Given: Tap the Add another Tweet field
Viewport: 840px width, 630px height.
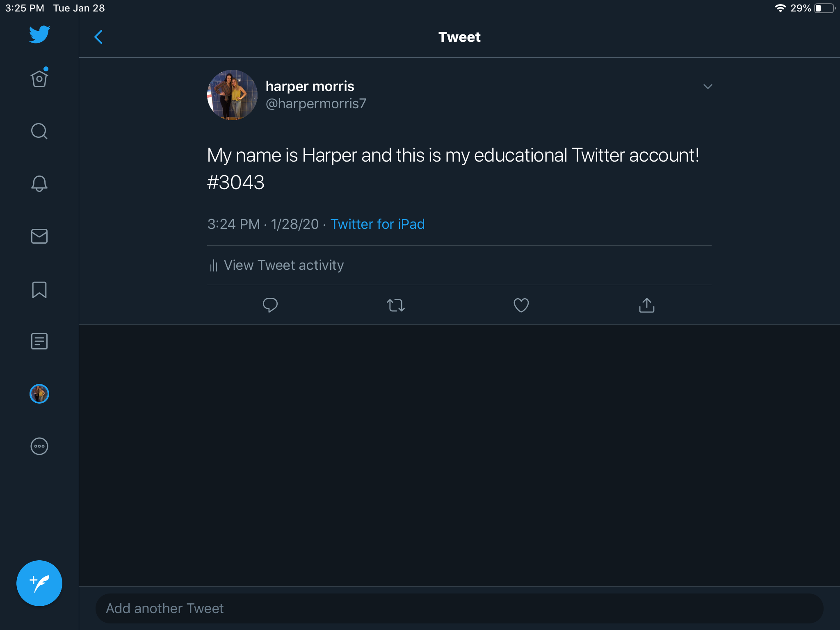Looking at the screenshot, I should pyautogui.click(x=459, y=608).
